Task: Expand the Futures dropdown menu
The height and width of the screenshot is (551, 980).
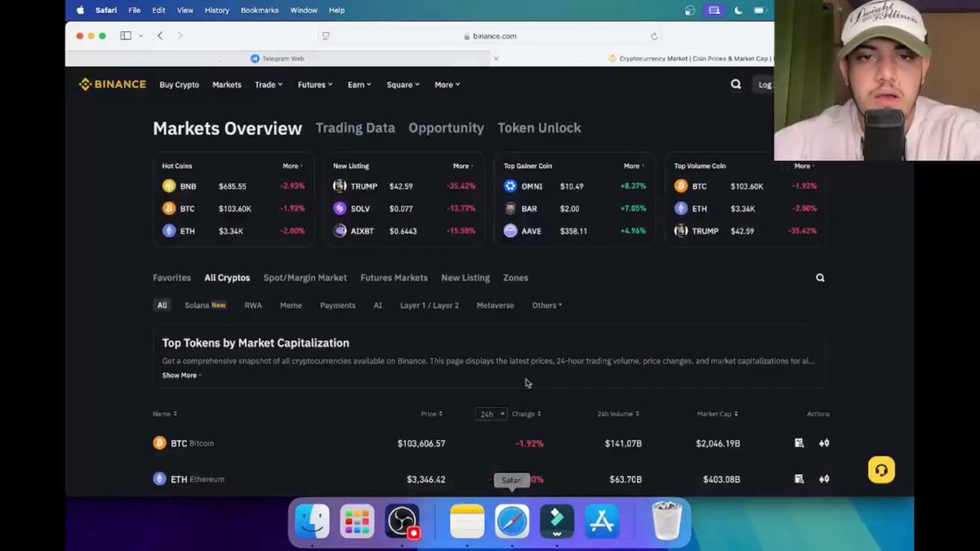Action: 315,85
